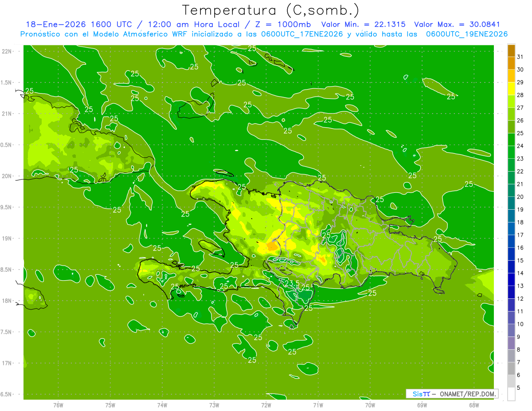The width and height of the screenshot is (532, 411).
Task: Select the orange legend swatch between 30 and 31
Action: 511,63
